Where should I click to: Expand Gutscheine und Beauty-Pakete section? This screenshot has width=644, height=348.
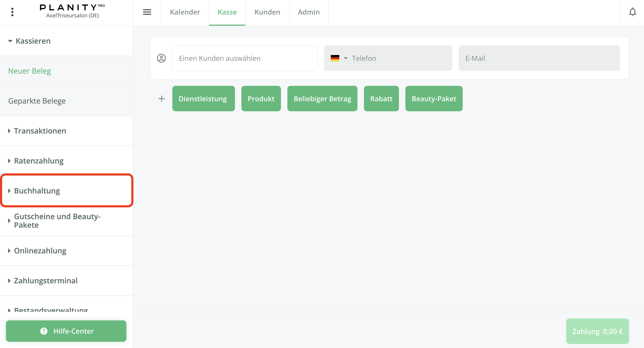coord(57,221)
